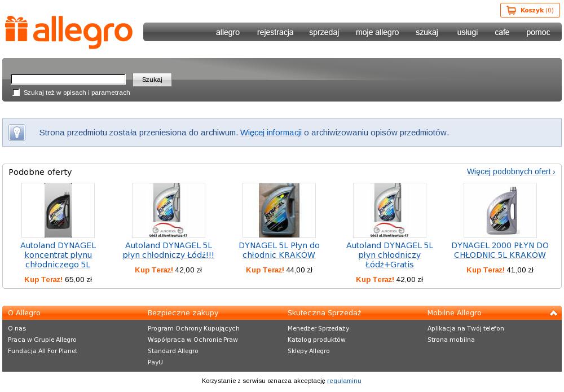Open the regulaminu terms link
564x392 pixels.
point(344,381)
